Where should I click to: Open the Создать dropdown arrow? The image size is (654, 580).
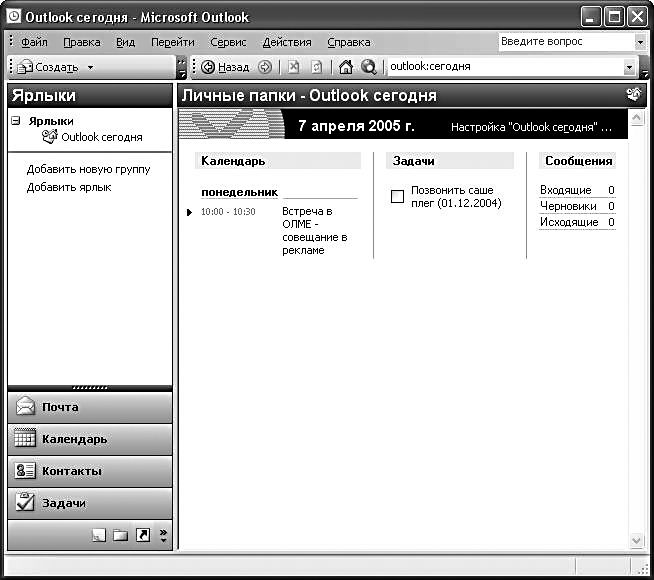pos(90,67)
